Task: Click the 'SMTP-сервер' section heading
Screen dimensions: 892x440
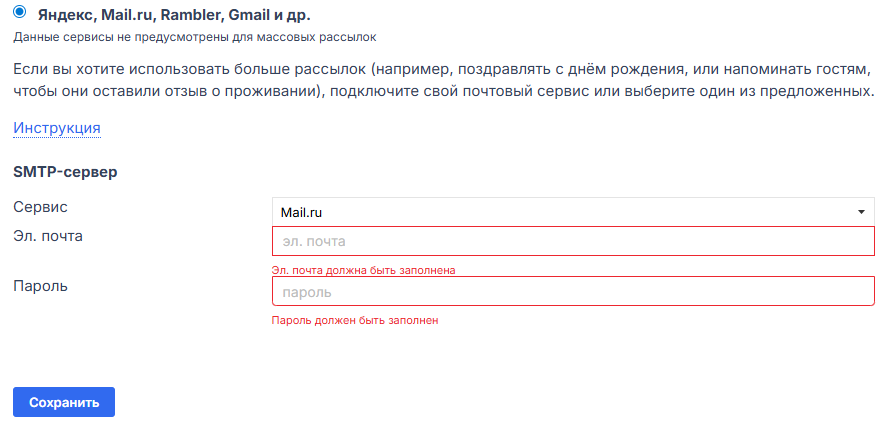Action: pos(65,172)
